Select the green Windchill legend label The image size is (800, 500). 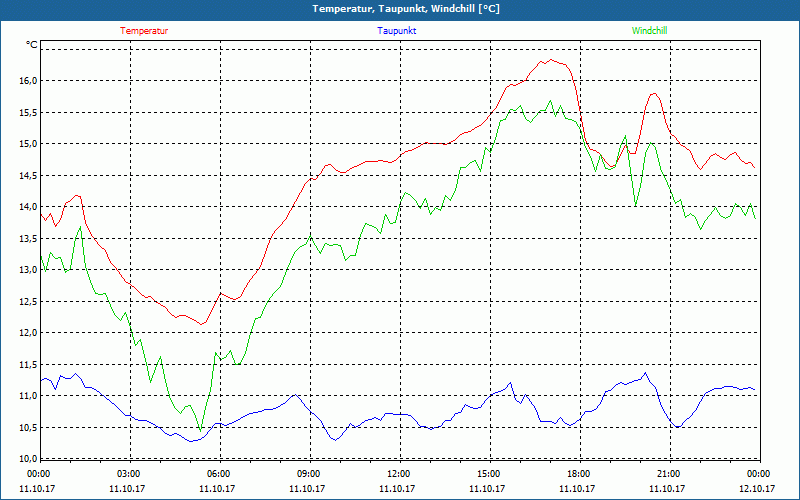click(x=649, y=31)
